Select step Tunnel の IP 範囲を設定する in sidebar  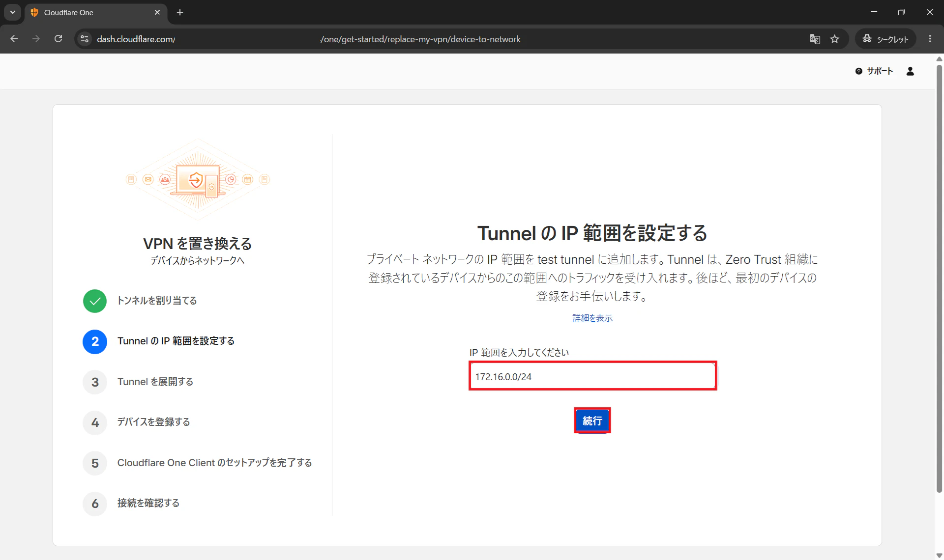coord(176,341)
